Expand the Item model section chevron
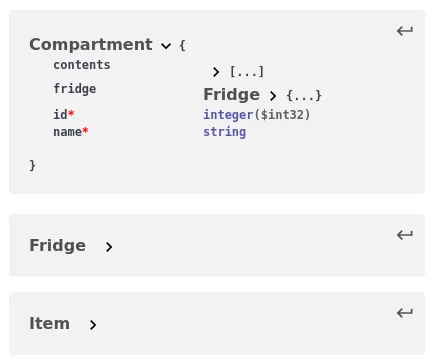 (93, 325)
